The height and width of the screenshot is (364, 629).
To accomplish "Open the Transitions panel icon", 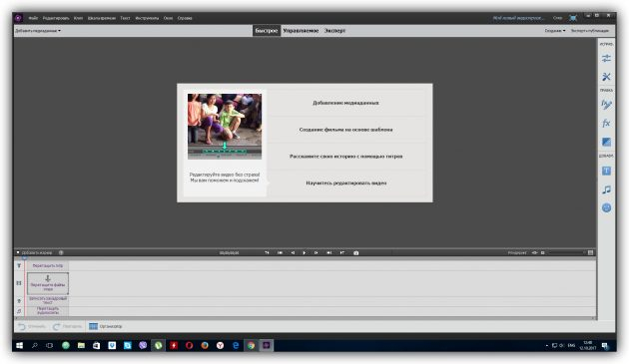I will [606, 142].
